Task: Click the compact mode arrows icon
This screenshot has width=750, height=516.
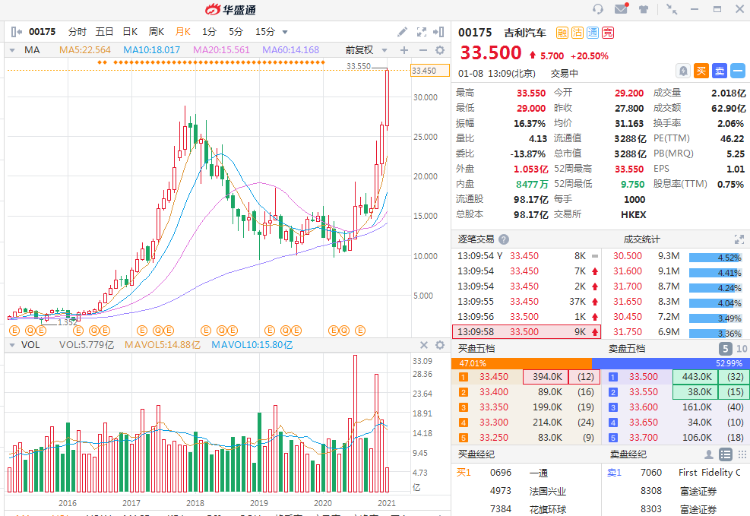Action: [x=672, y=9]
